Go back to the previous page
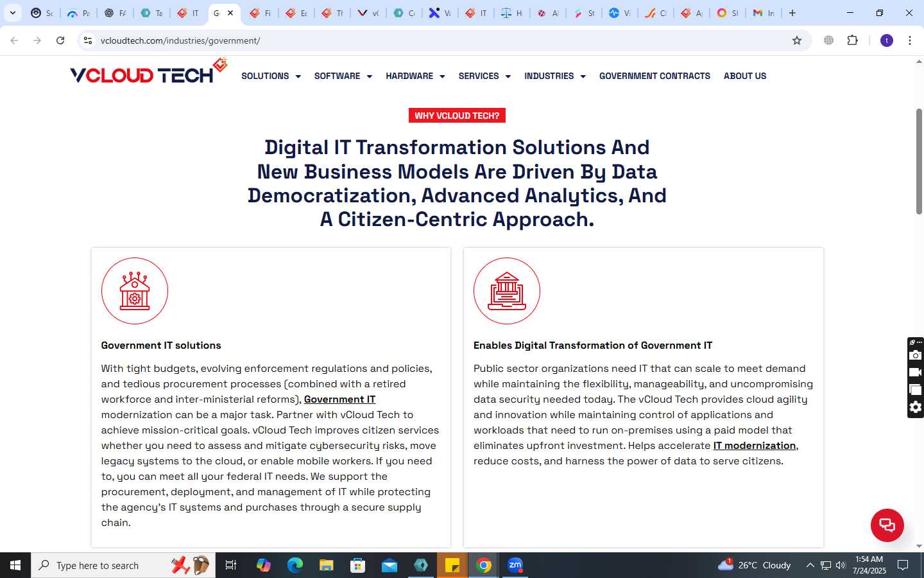 pyautogui.click(x=14, y=40)
